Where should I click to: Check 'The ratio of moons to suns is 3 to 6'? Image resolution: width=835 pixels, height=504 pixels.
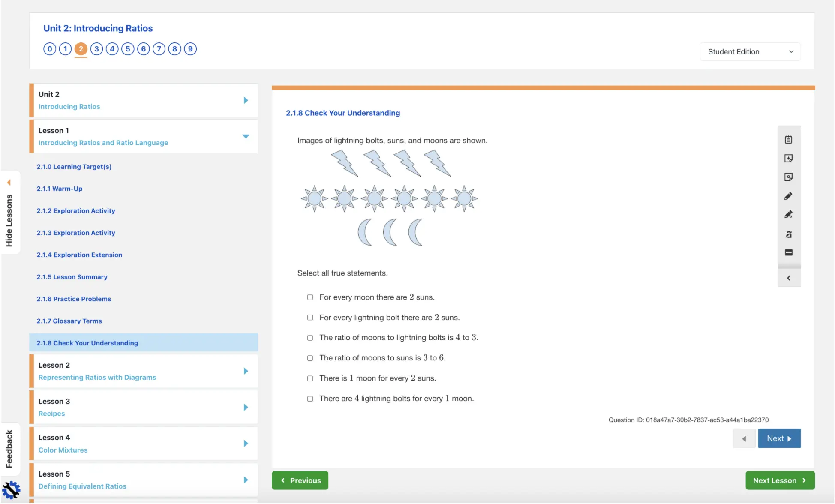(x=310, y=358)
